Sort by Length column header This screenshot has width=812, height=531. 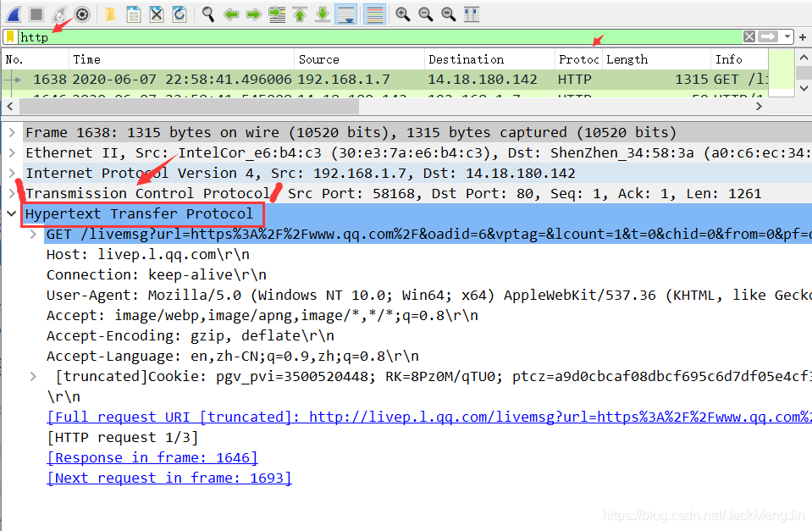click(656, 59)
